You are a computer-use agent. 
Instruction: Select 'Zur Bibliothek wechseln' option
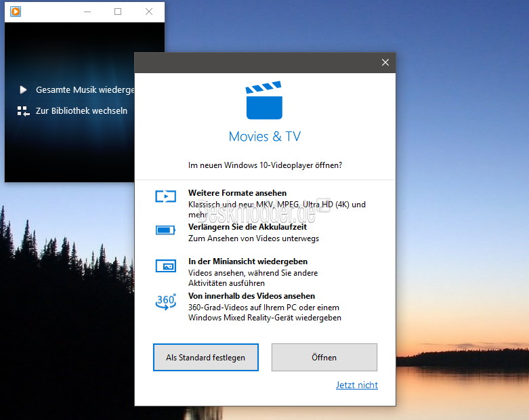pyautogui.click(x=82, y=110)
